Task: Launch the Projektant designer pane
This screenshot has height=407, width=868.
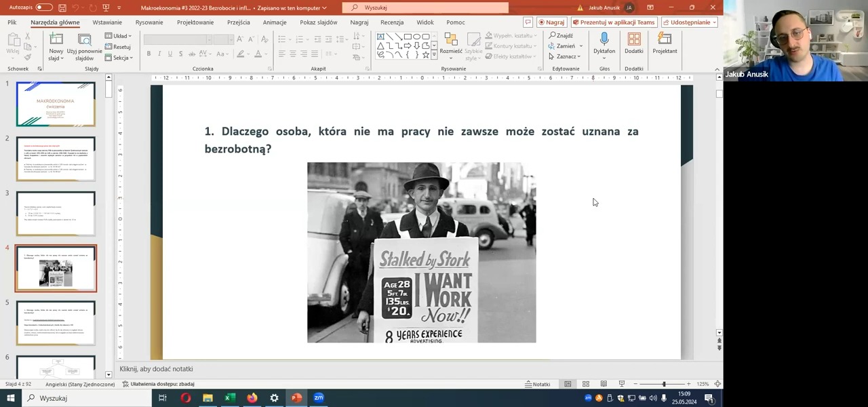Action: pos(665,43)
